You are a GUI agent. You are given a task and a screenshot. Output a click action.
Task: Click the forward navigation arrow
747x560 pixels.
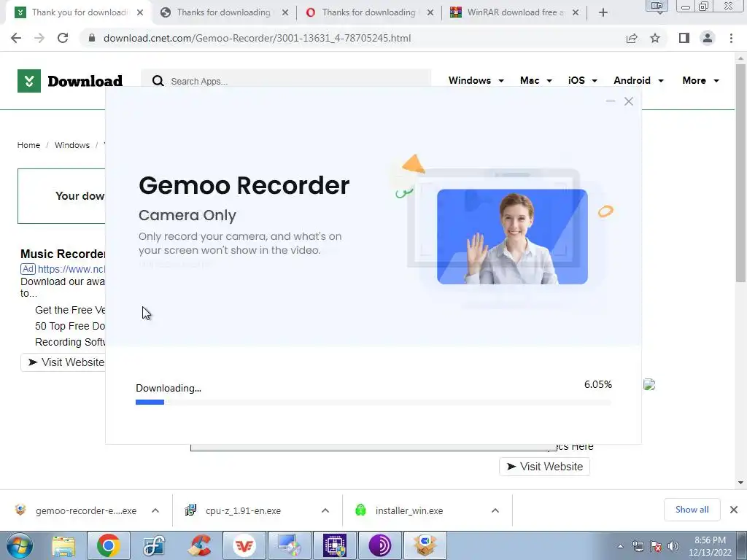point(39,38)
